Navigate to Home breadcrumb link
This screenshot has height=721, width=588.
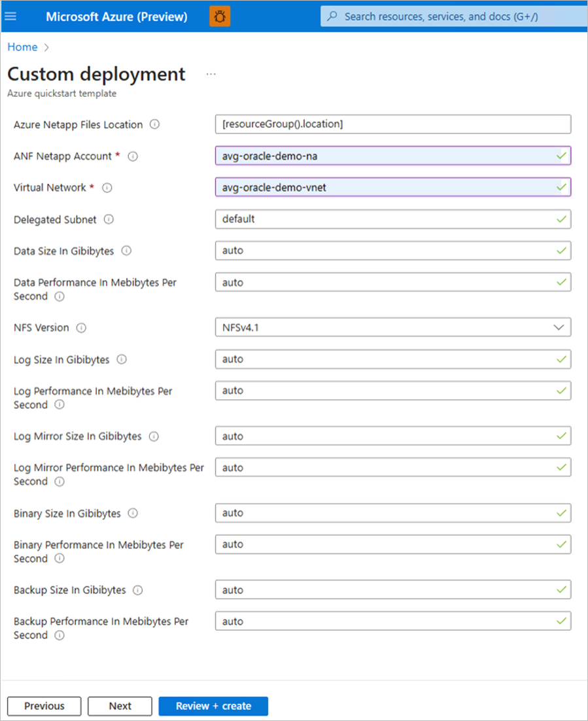click(22, 47)
